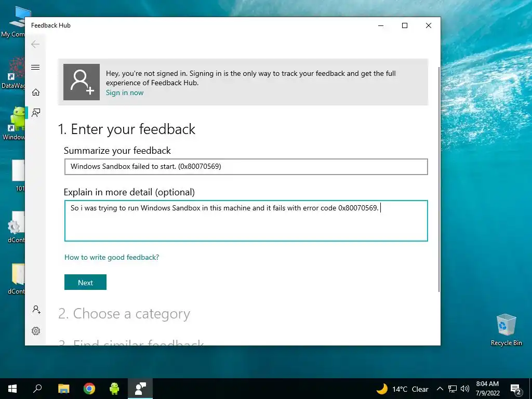532x399 pixels.
Task: Click the 1. Enter your feedback heading
Action: (x=127, y=129)
